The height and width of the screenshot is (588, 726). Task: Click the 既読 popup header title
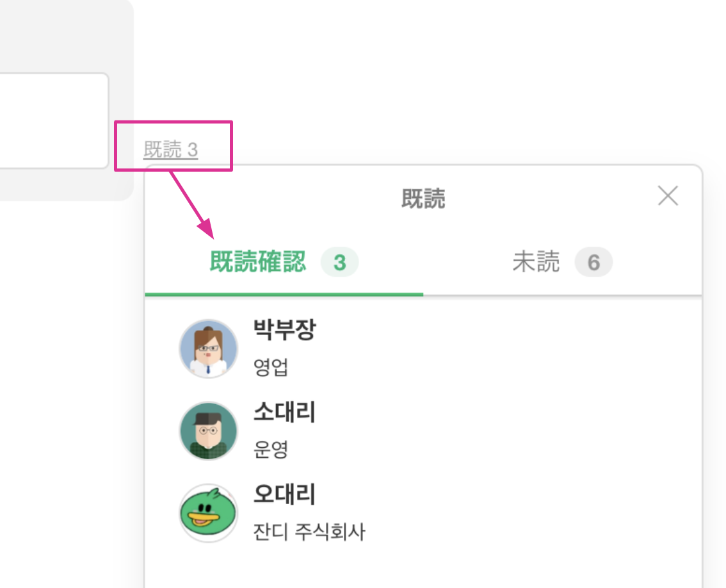click(x=423, y=199)
